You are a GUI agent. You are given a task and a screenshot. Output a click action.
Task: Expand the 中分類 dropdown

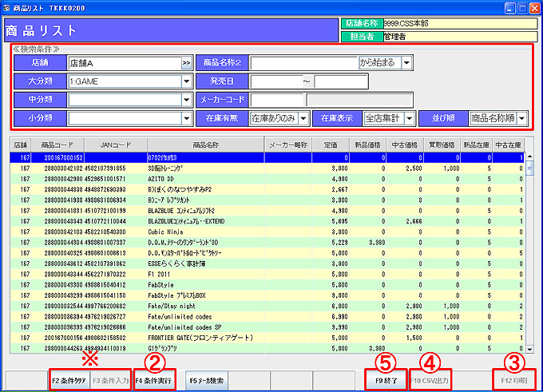coord(186,100)
